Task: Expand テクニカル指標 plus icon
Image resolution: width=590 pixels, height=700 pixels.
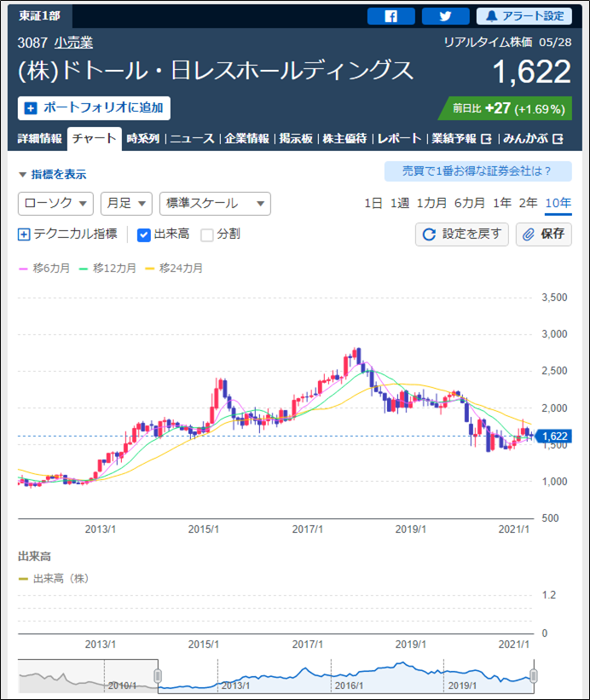Action: [24, 234]
